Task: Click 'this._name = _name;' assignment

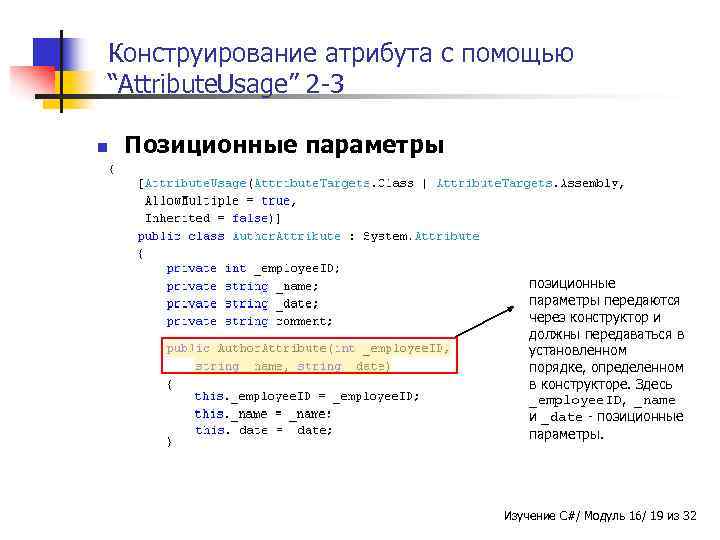Action: point(263,414)
